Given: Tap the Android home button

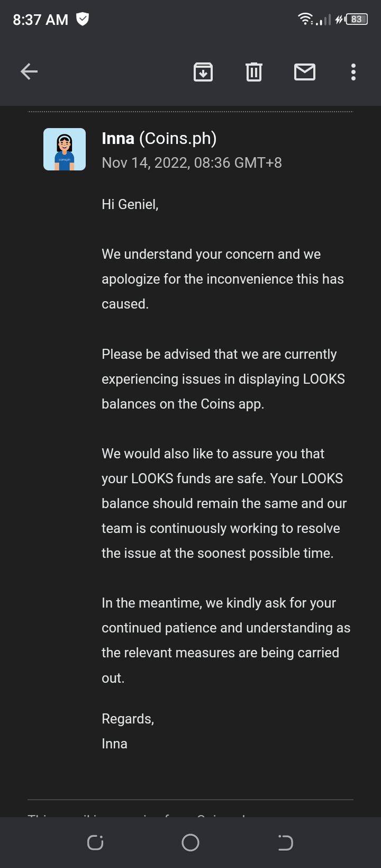Looking at the screenshot, I should pos(190,842).
